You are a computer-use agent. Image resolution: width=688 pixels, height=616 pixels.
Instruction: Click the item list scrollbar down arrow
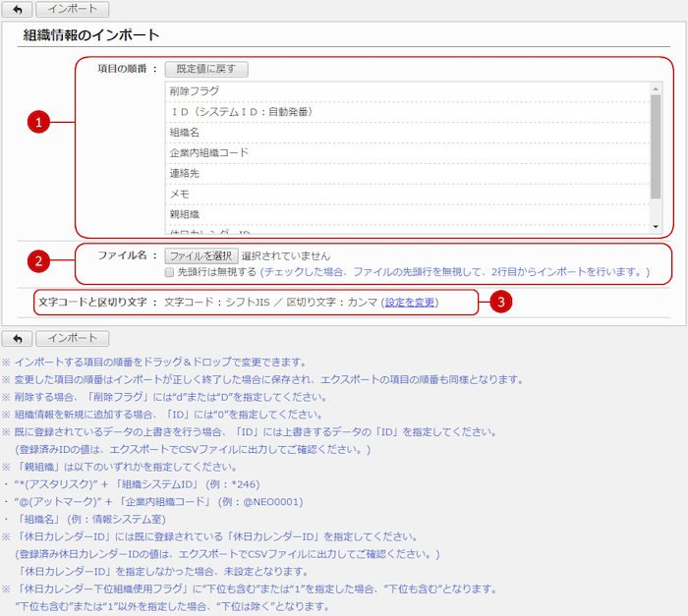pyautogui.click(x=656, y=226)
